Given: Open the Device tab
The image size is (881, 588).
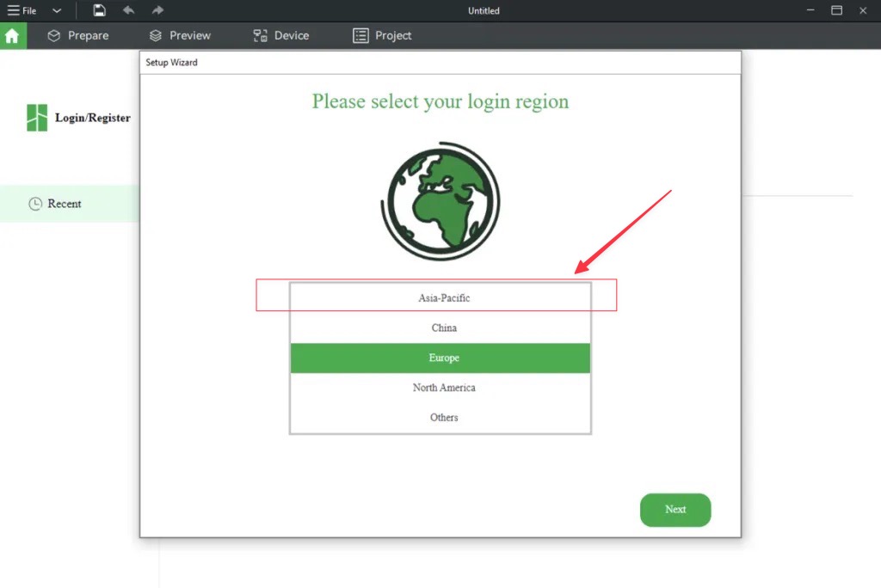Looking at the screenshot, I should pyautogui.click(x=281, y=35).
